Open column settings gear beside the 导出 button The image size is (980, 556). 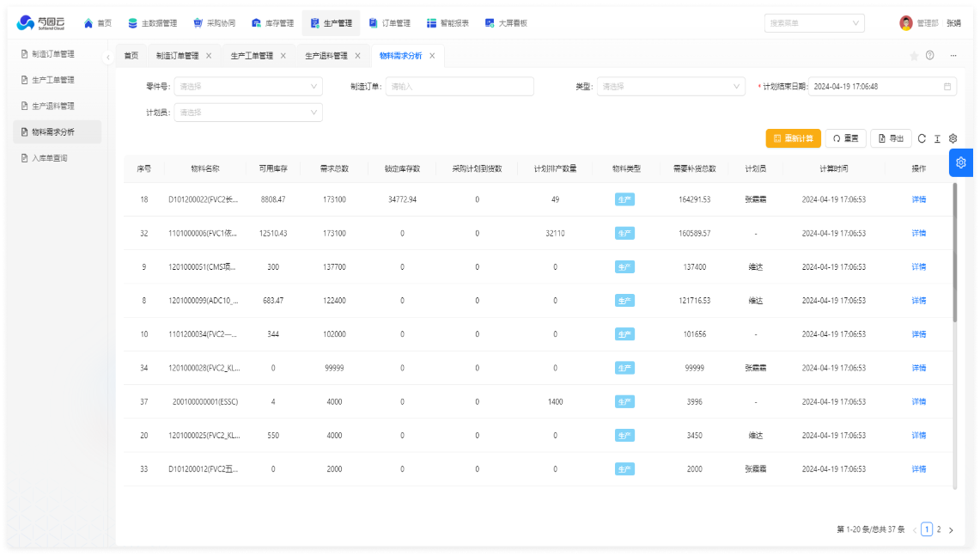pos(953,139)
